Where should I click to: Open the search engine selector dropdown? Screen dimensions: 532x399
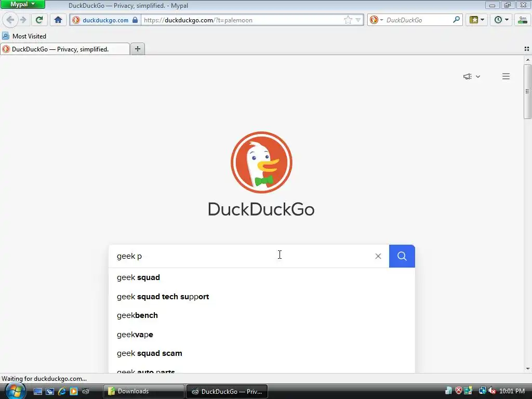tap(376, 20)
